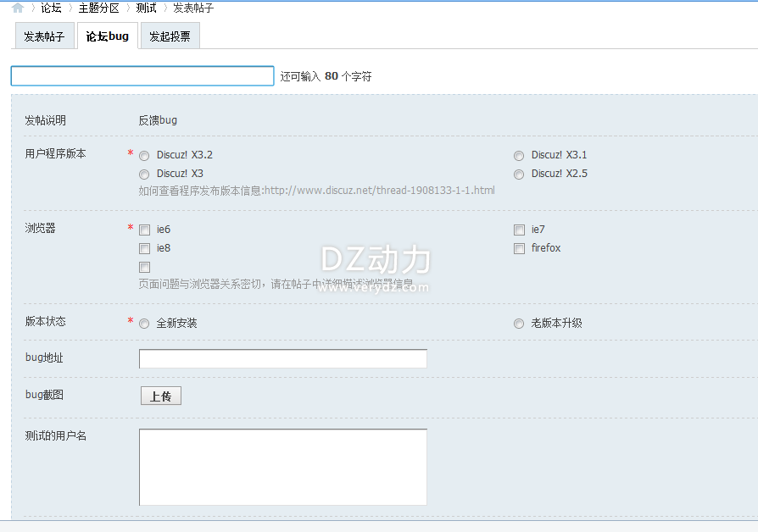Choose Discuz! X3.1 version option
Screen dimensions: 758x532
click(519, 156)
